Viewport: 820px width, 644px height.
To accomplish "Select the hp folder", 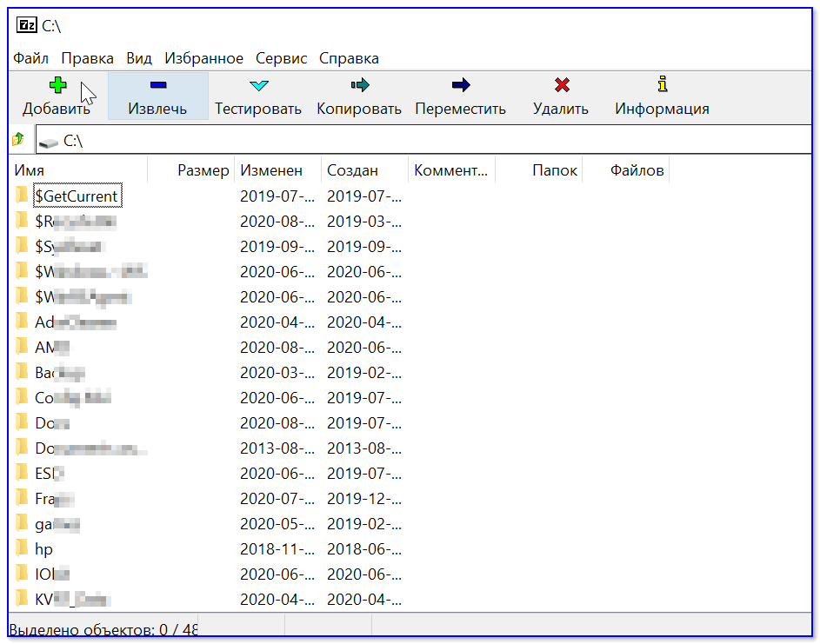I will [43, 549].
